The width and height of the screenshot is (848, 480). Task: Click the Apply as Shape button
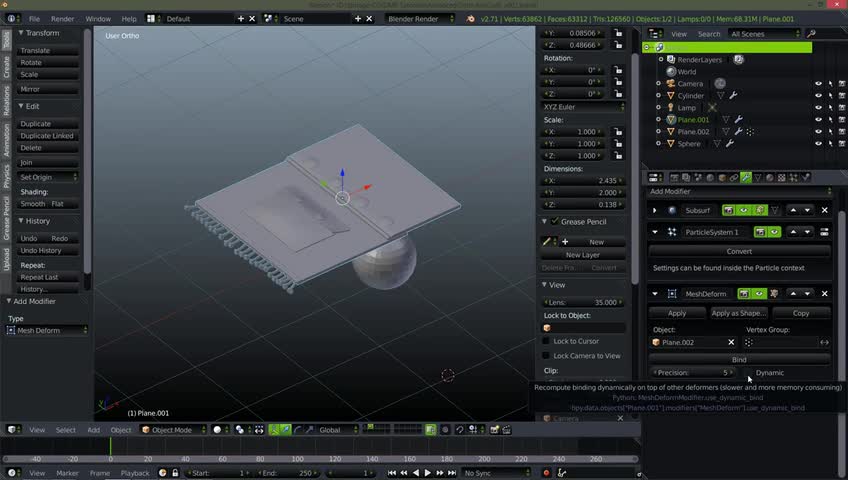738,313
